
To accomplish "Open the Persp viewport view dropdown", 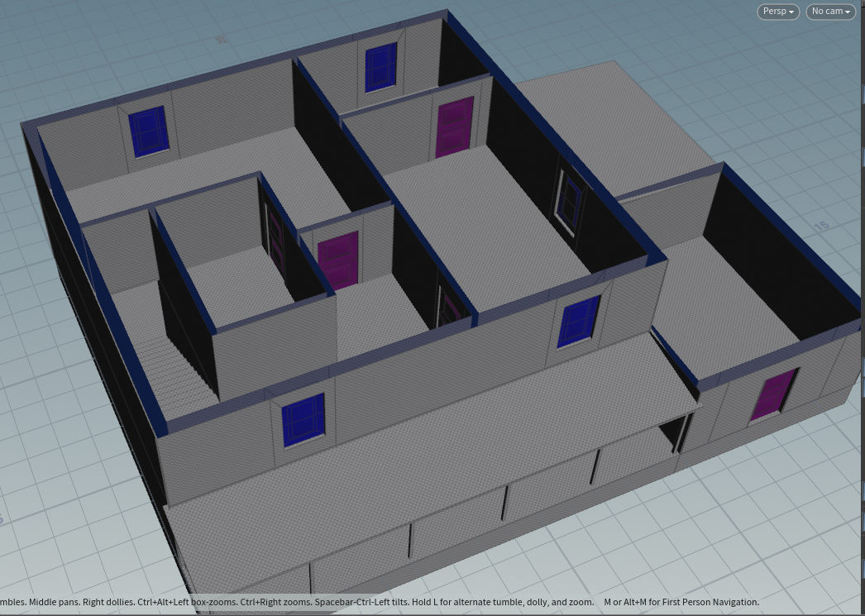I will (x=776, y=12).
